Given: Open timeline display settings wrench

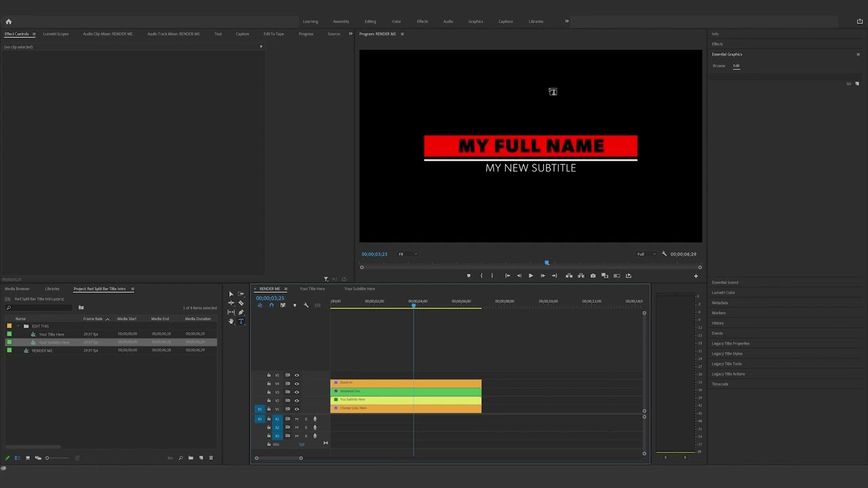Looking at the screenshot, I should [x=306, y=305].
